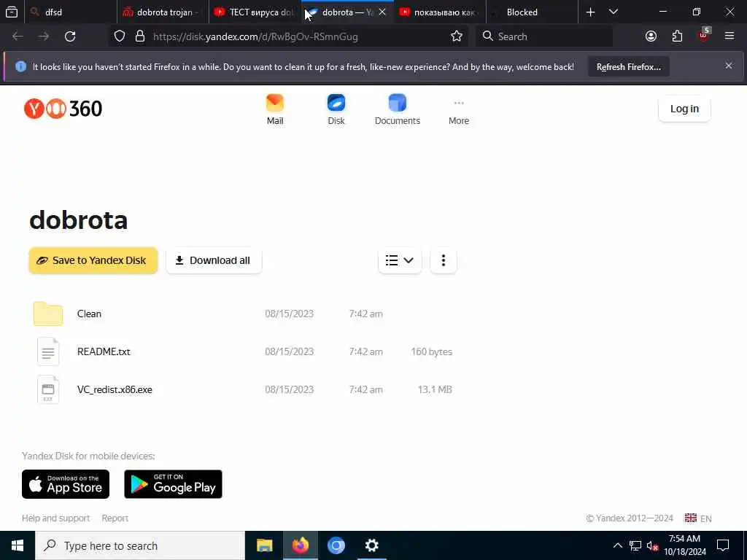
Task: Switch to the показываю как tab
Action: (x=439, y=12)
